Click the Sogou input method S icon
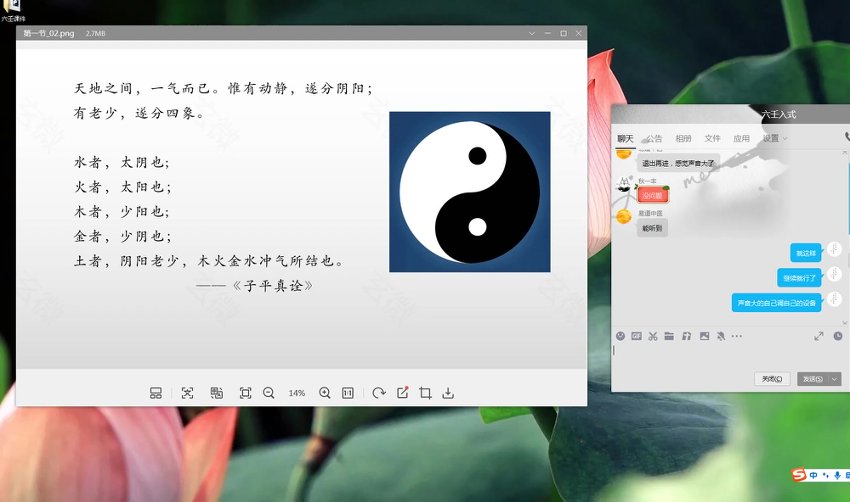850x502 pixels. (x=799, y=475)
